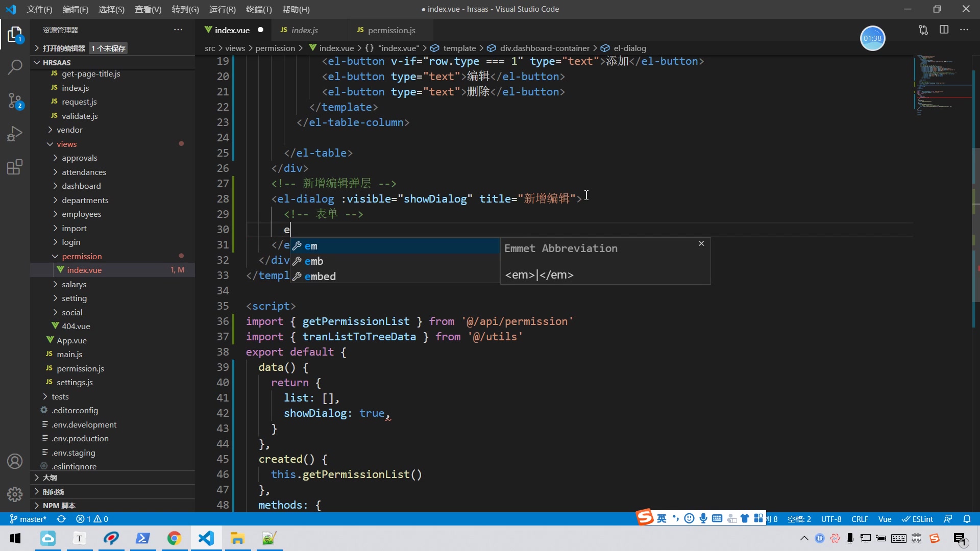Open permission.js file in explorer tree

coord(113,368)
